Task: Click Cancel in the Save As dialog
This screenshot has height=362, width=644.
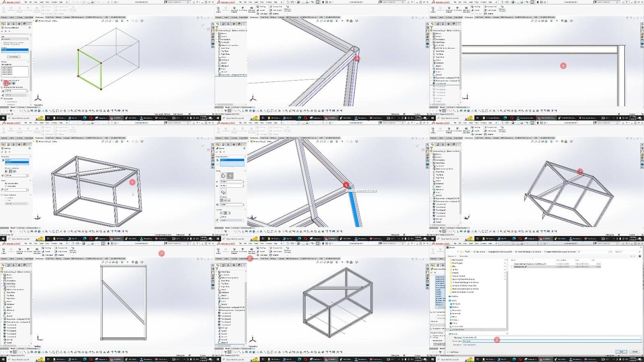Action: tap(635, 352)
